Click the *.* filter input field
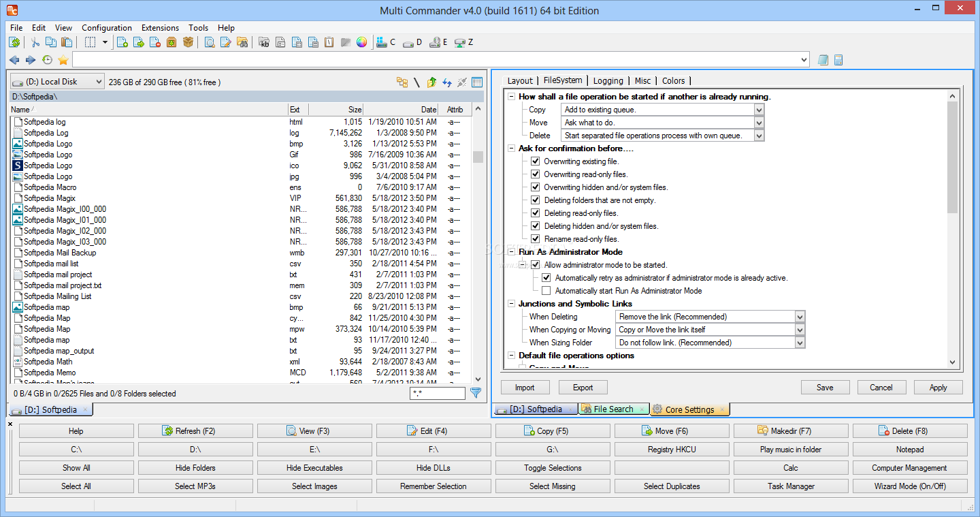 (x=438, y=393)
